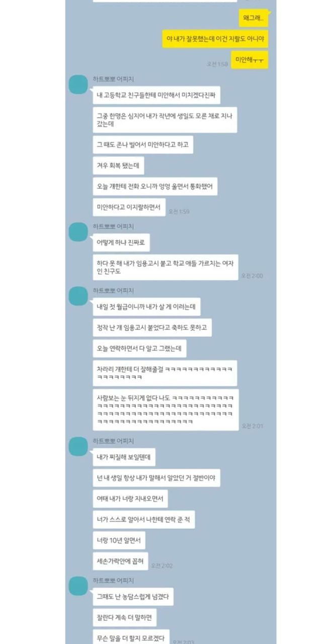Select the "오늘 연락하면서 다 알고 그랬는데" bubble
The image size is (322, 644).
point(139,348)
